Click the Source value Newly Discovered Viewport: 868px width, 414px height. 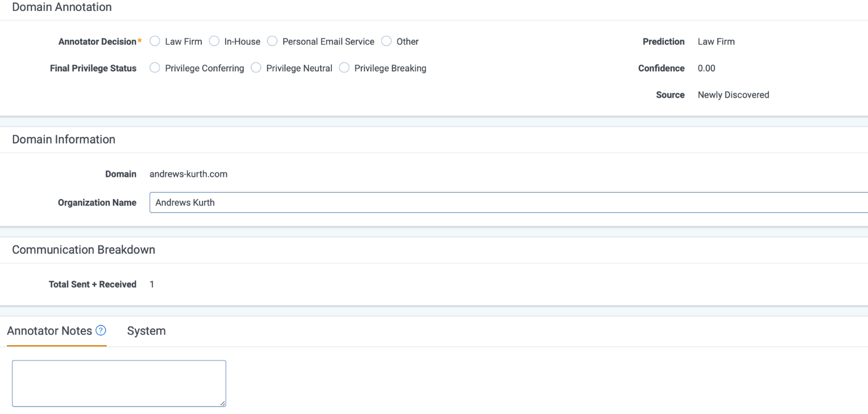tap(733, 95)
